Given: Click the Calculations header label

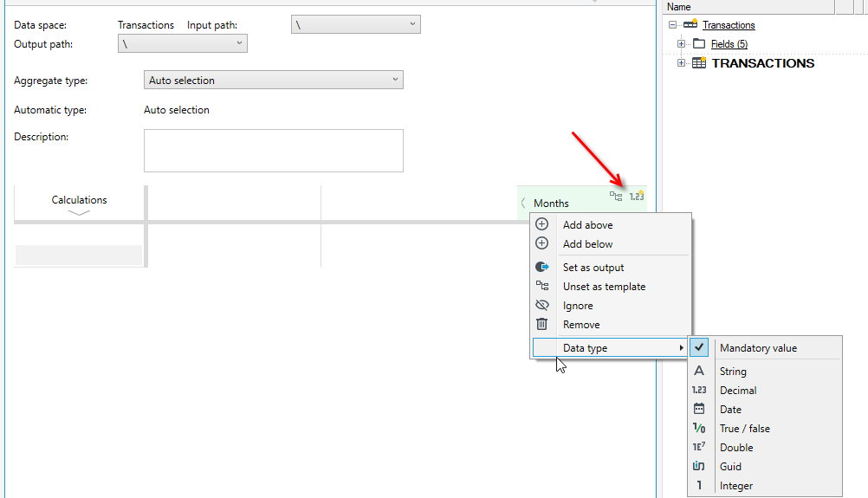Looking at the screenshot, I should pos(79,200).
